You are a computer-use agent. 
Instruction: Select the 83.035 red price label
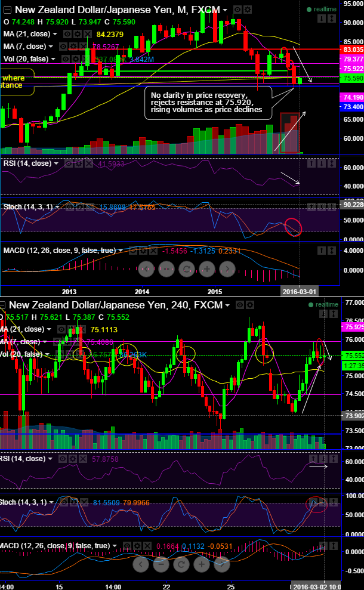coord(351,50)
